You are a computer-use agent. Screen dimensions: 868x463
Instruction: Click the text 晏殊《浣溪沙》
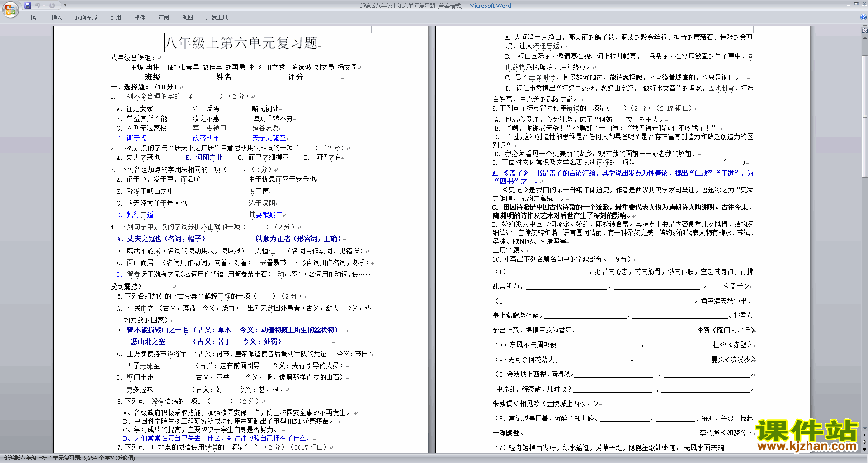[733, 360]
